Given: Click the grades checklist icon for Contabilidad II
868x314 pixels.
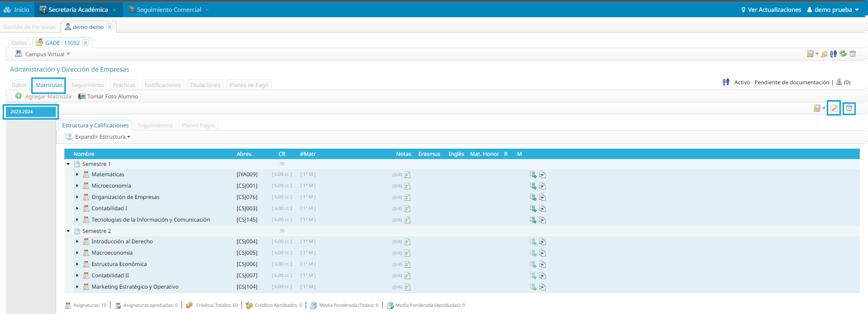Looking at the screenshot, I should 407,276.
